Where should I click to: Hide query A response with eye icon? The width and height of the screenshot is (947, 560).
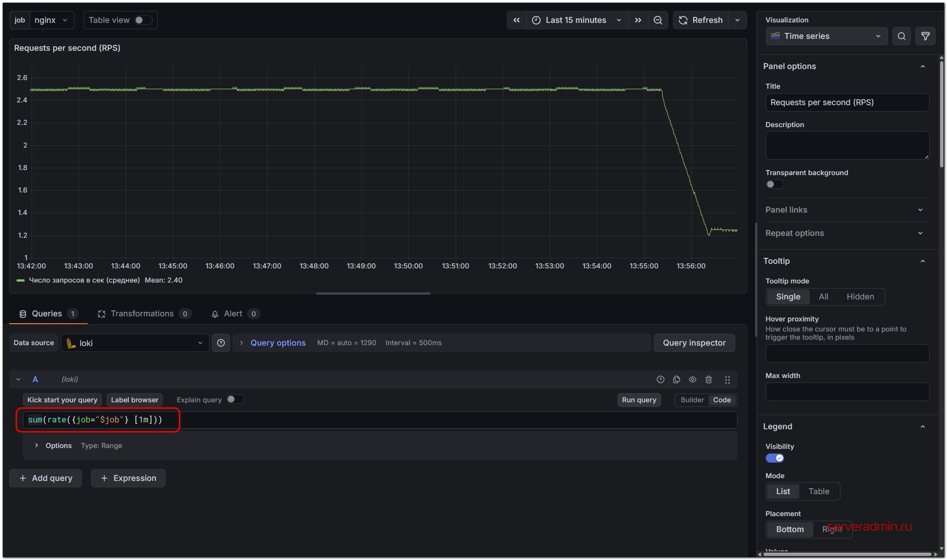pyautogui.click(x=693, y=379)
